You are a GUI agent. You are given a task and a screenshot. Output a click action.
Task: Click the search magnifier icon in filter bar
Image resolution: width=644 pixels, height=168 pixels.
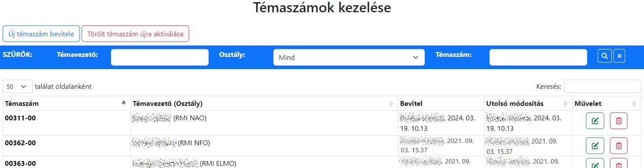click(x=605, y=56)
